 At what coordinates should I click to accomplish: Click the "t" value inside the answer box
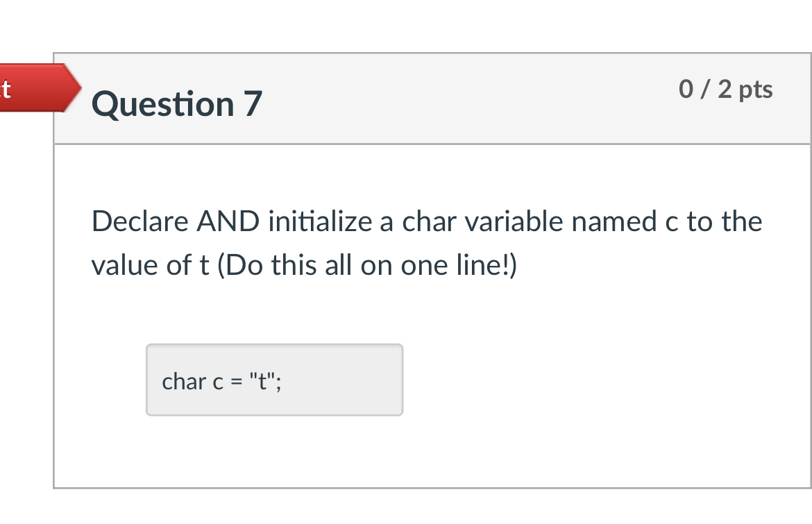tap(261, 380)
